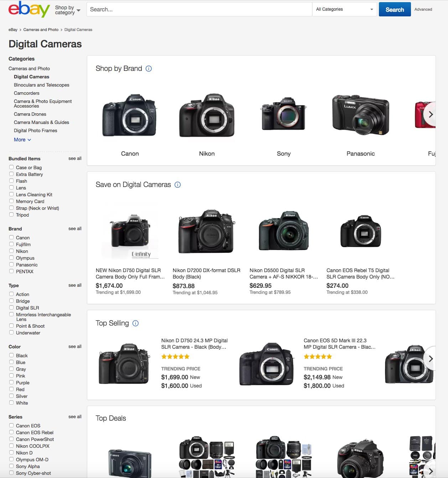Show next items with Top Selling arrow
Viewport: 448px width, 478px height.
431,359
